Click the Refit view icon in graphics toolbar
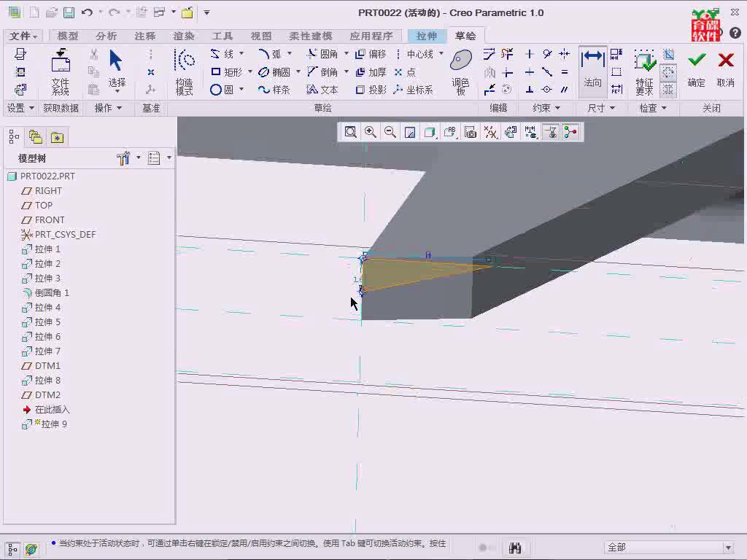This screenshot has height=560, width=747. (351, 132)
